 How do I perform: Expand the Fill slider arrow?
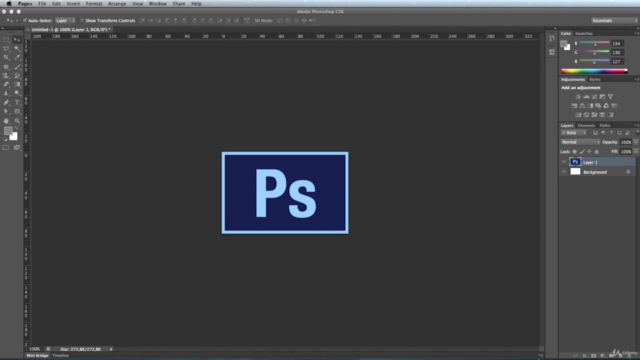tap(636, 151)
